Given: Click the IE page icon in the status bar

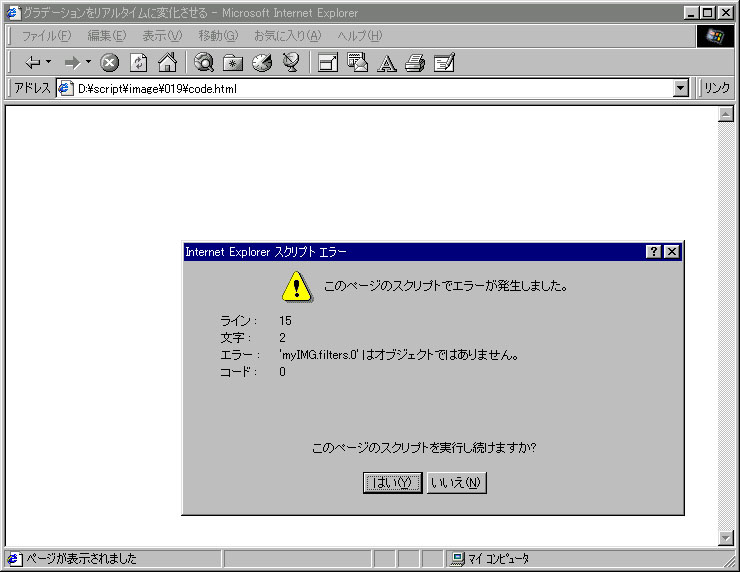Looking at the screenshot, I should (14, 559).
